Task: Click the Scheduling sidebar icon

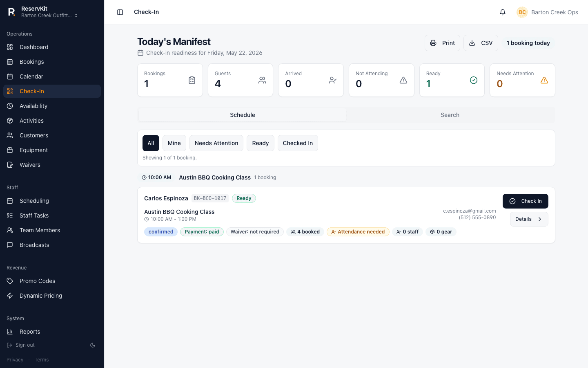Action: 10,201
